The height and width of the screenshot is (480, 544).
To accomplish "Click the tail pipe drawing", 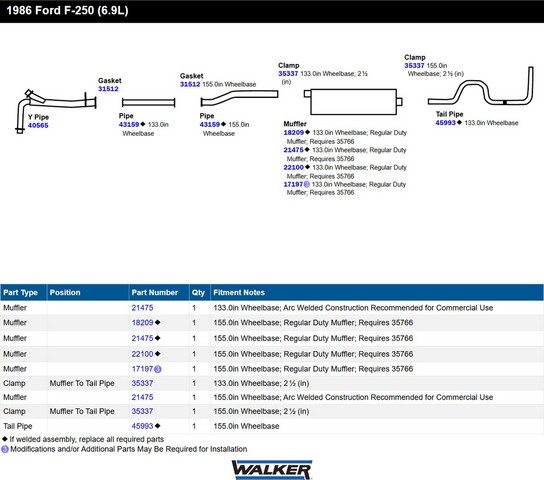I will tap(481, 86).
